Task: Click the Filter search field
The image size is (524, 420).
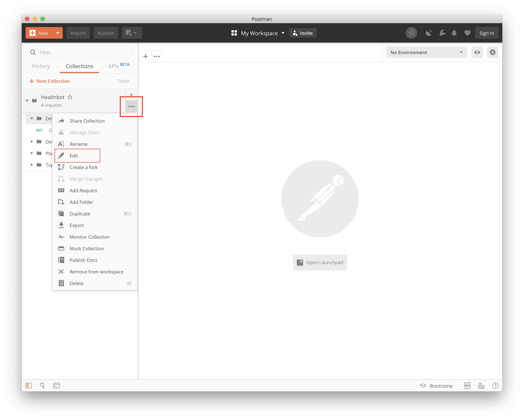Action: [x=80, y=52]
